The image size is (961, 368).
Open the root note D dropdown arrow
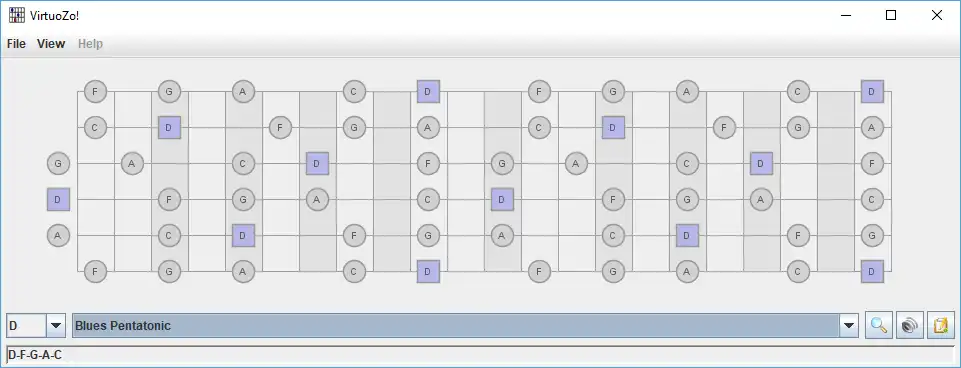[x=56, y=326]
